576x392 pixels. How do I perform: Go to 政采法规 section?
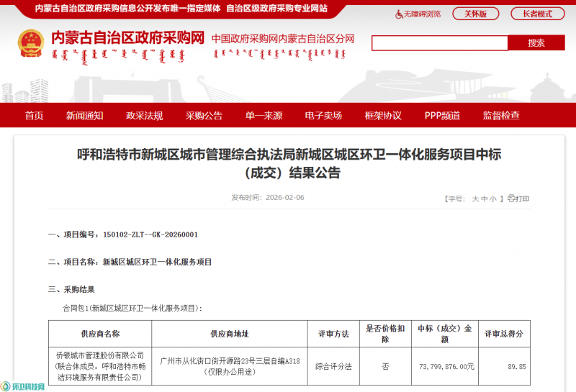144,116
